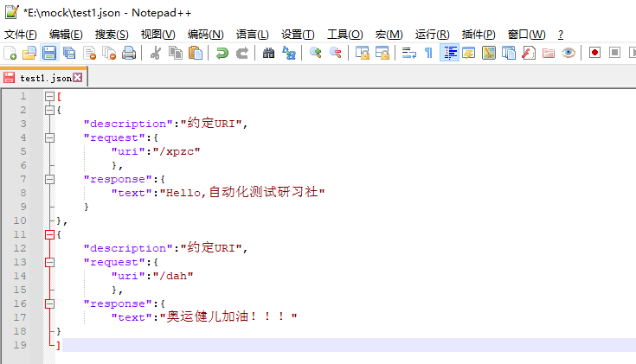This screenshot has height=364, width=636.
Task: Save all open files
Action: [69, 53]
